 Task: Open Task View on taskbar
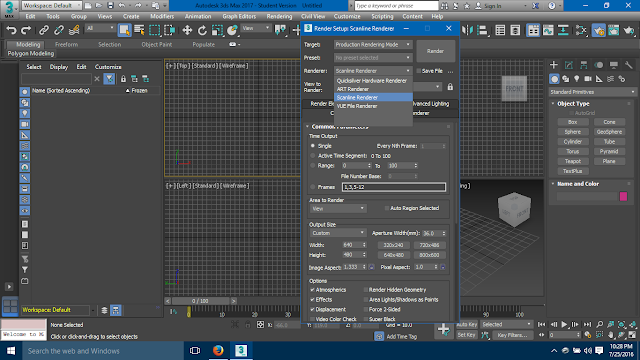pyautogui.click(x=195, y=351)
